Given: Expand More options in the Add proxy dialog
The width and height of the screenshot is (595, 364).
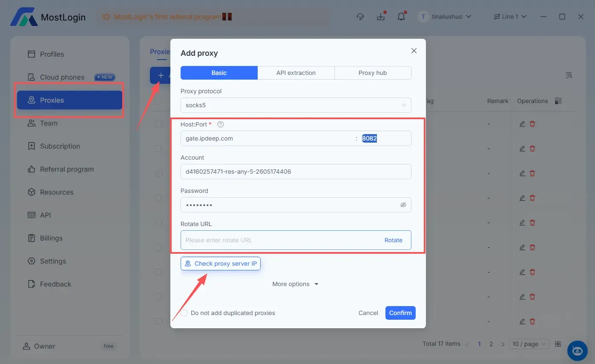Looking at the screenshot, I should coord(295,284).
